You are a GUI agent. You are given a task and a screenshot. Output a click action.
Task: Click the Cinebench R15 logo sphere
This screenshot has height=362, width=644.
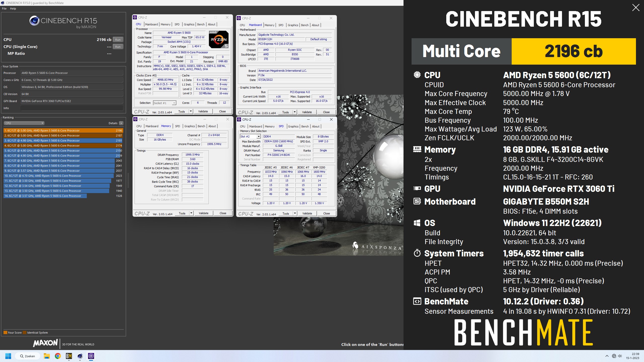pyautogui.click(x=34, y=21)
